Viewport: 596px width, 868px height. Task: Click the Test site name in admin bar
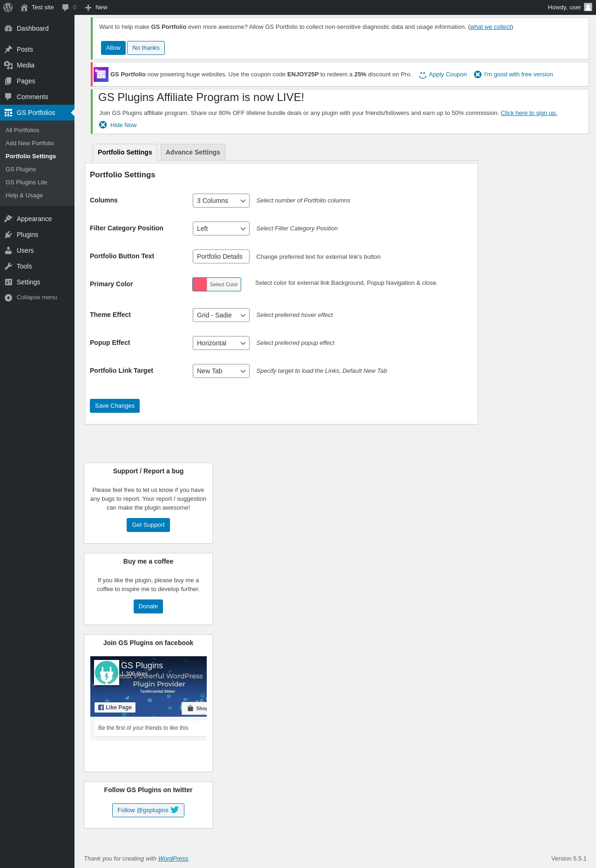43,7
